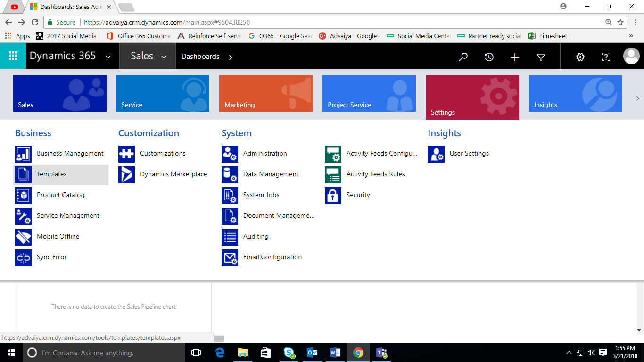The width and height of the screenshot is (644, 362).
Task: Open the settings gear icon in the top bar
Action: coord(580,57)
